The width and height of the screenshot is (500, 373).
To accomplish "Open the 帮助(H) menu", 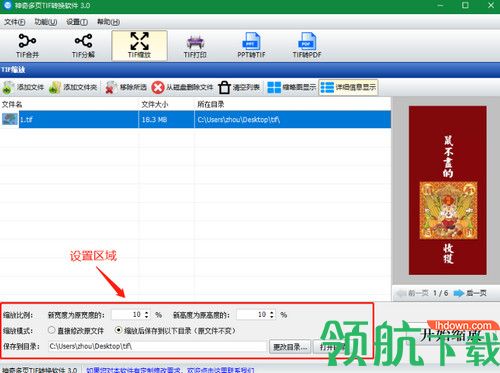I will (x=108, y=22).
